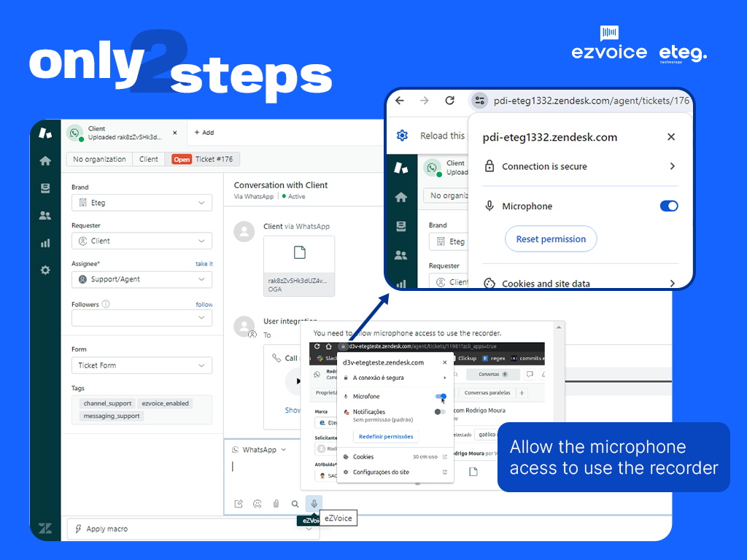Open the WhatsApp channel selector in composer
The height and width of the screenshot is (560, 747).
pos(259,450)
